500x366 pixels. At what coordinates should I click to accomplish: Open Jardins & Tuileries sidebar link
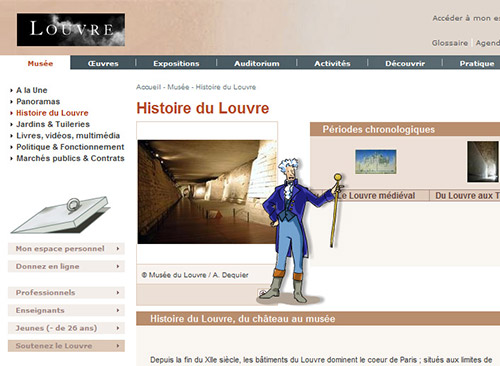(x=53, y=124)
